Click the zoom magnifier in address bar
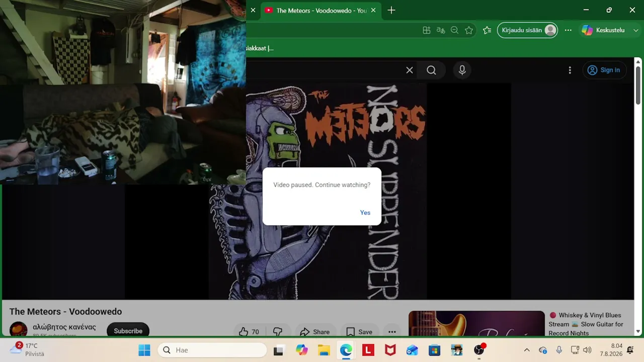 tap(455, 30)
